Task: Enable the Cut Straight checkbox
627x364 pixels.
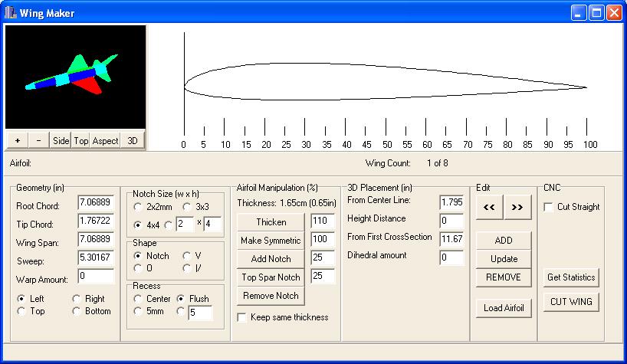Action: click(x=549, y=207)
